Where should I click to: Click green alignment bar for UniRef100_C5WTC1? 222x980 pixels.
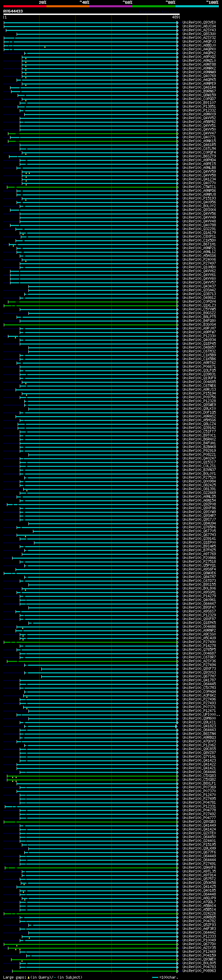coord(93,187)
